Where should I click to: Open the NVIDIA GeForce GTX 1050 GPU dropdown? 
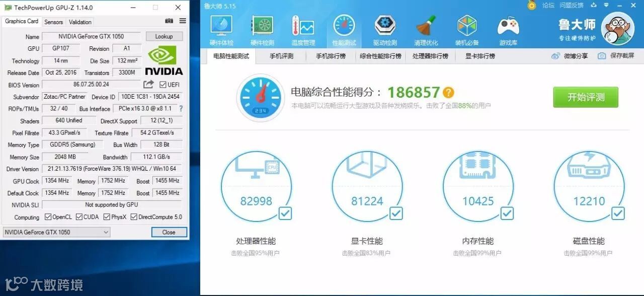pyautogui.click(x=56, y=232)
